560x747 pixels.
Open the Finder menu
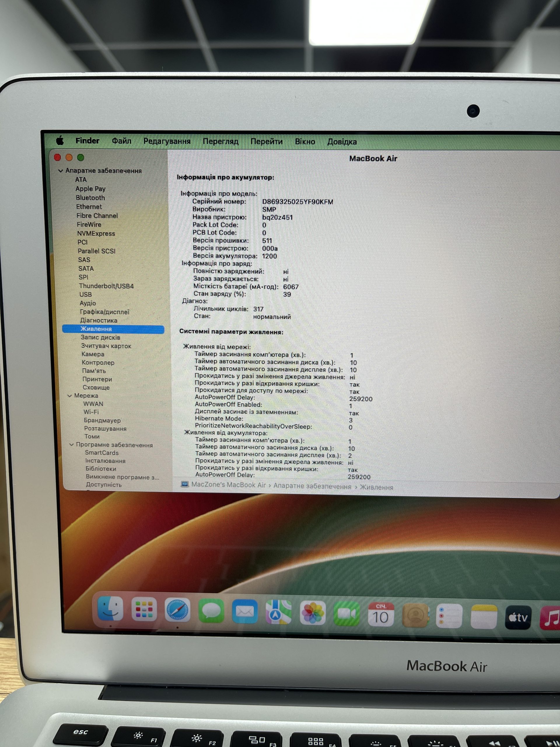click(x=87, y=140)
